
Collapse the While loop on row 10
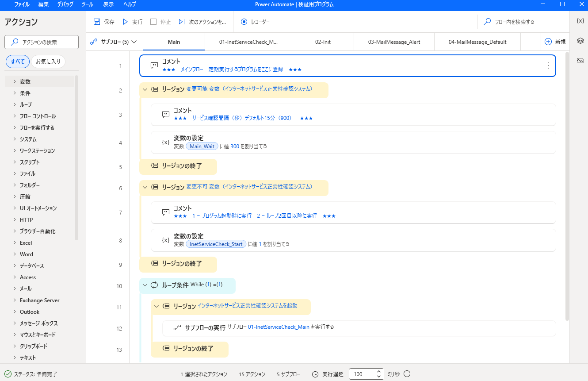click(145, 285)
